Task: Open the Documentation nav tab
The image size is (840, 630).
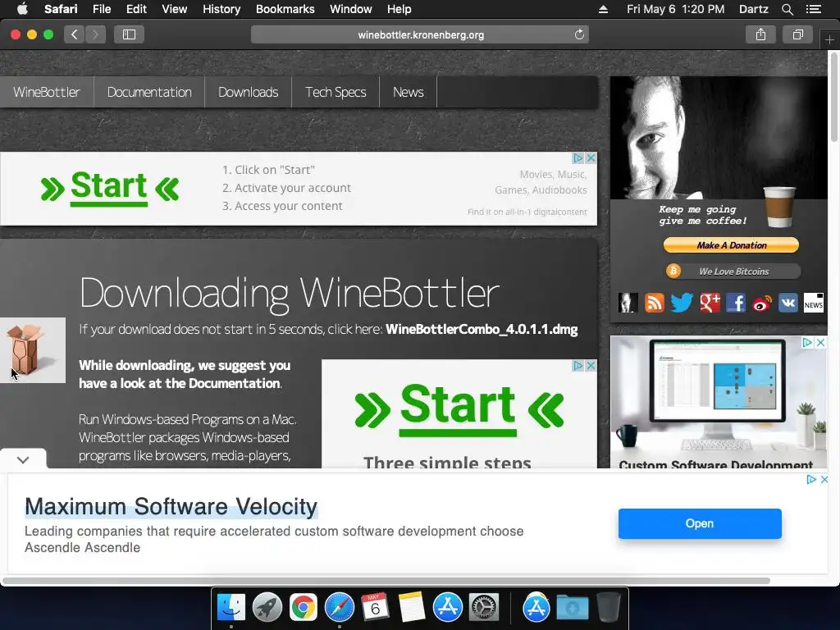Action: pyautogui.click(x=149, y=92)
